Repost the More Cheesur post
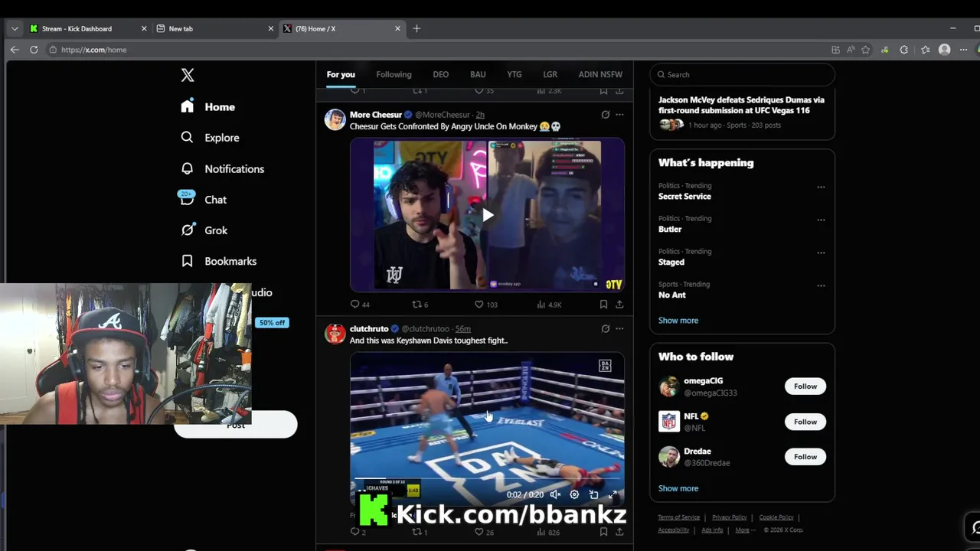980x551 pixels. pyautogui.click(x=420, y=305)
